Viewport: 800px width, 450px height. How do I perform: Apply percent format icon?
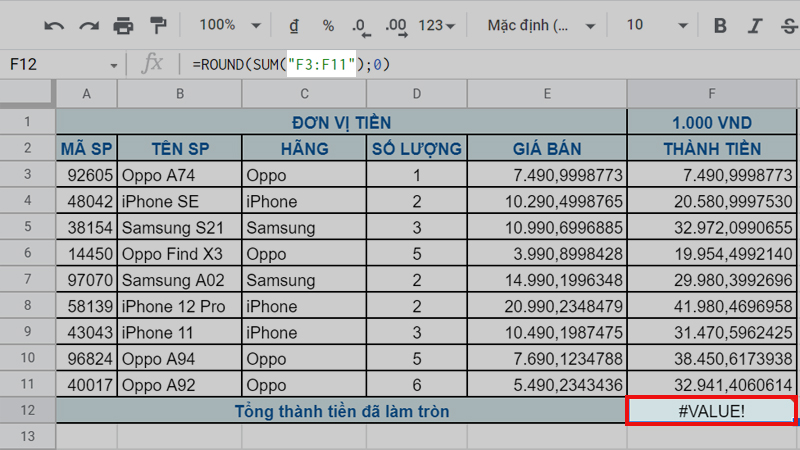pyautogui.click(x=328, y=26)
